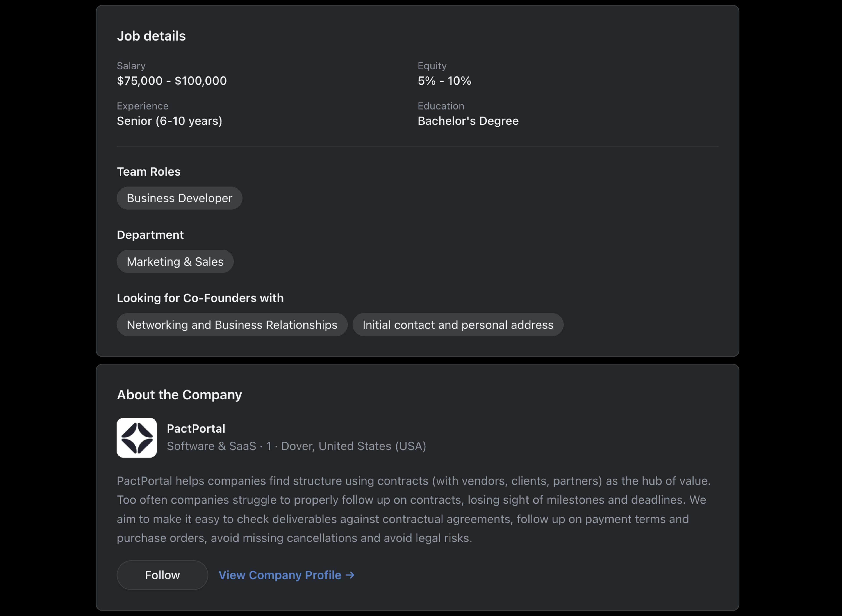Click the PactPortal company logo
The height and width of the screenshot is (616, 842).
[137, 438]
